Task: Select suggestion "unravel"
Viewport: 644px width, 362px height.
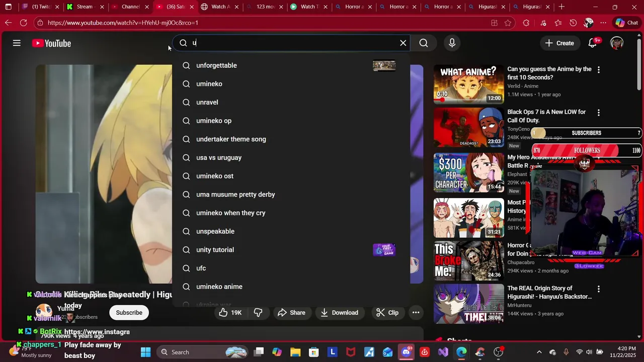Action: [x=291, y=102]
